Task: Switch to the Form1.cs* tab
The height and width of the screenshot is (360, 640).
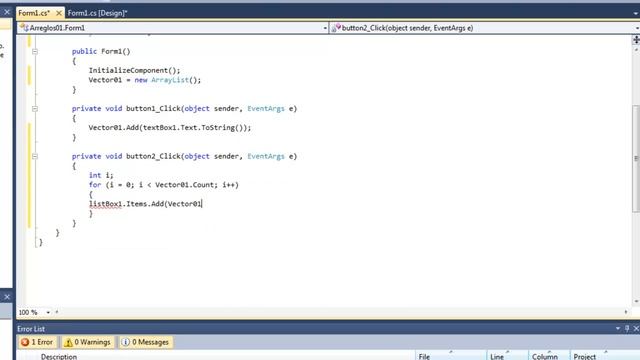Action: [x=34, y=13]
